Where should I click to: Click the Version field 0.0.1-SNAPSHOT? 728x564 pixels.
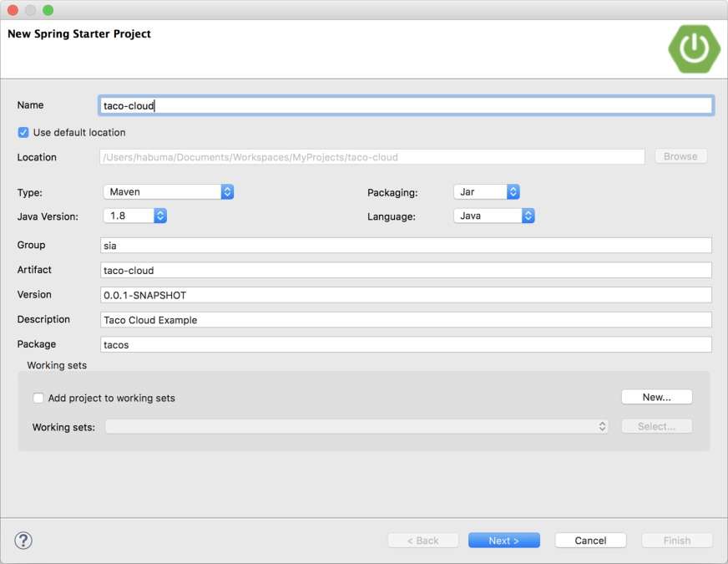point(406,295)
